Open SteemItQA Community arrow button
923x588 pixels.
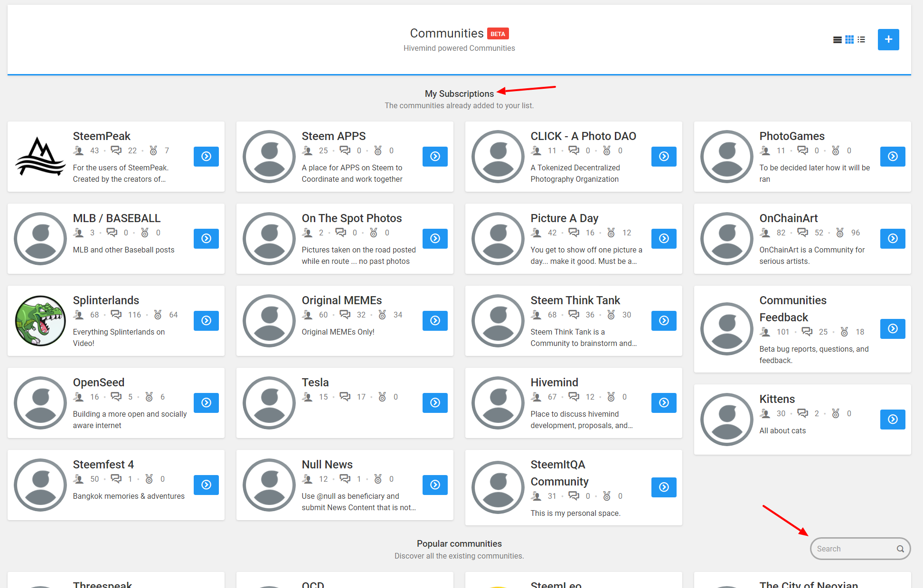coord(664,487)
